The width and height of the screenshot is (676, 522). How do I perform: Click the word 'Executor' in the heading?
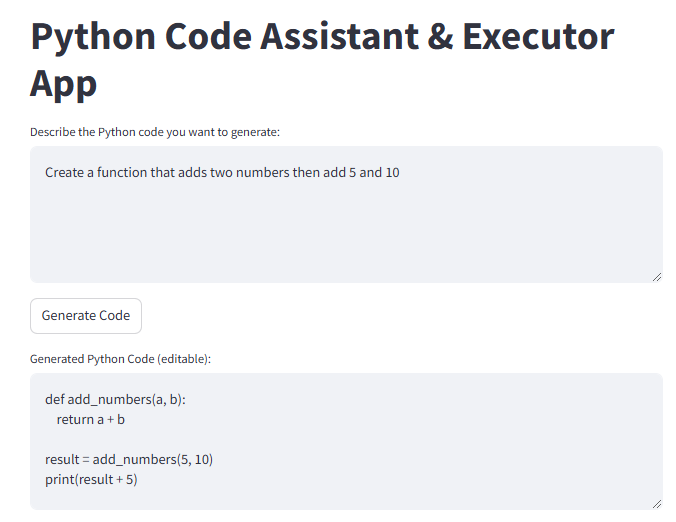538,37
